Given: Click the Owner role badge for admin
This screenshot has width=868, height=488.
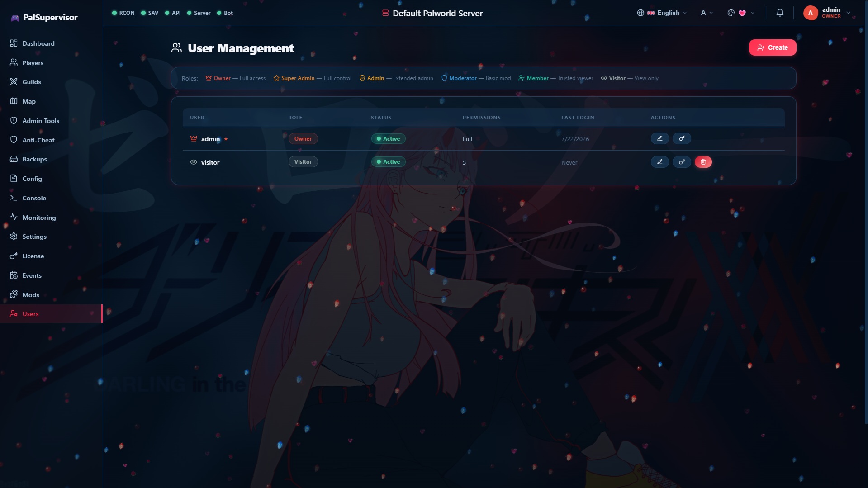Looking at the screenshot, I should [x=303, y=139].
